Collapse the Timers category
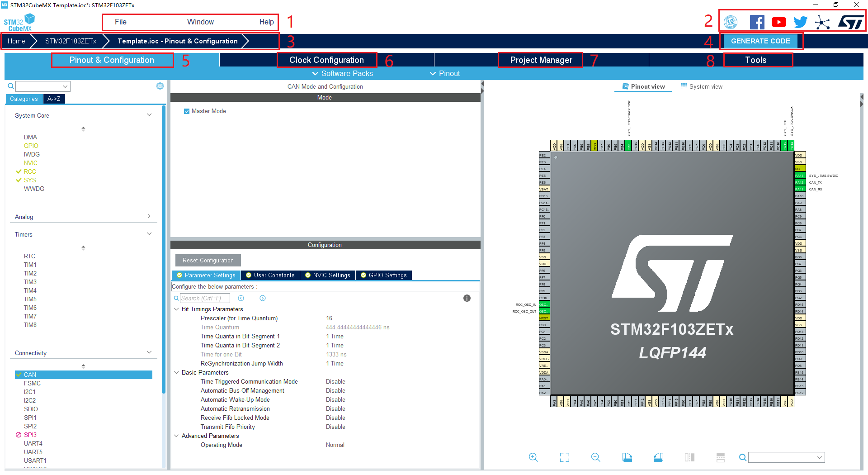The height and width of the screenshot is (475, 868). tap(149, 234)
